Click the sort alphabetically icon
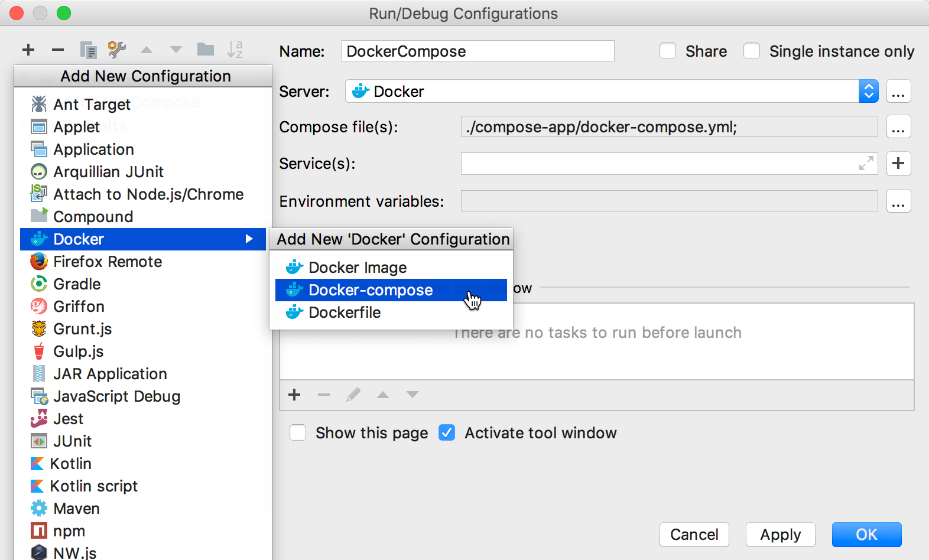The height and width of the screenshot is (560, 929). tap(235, 50)
